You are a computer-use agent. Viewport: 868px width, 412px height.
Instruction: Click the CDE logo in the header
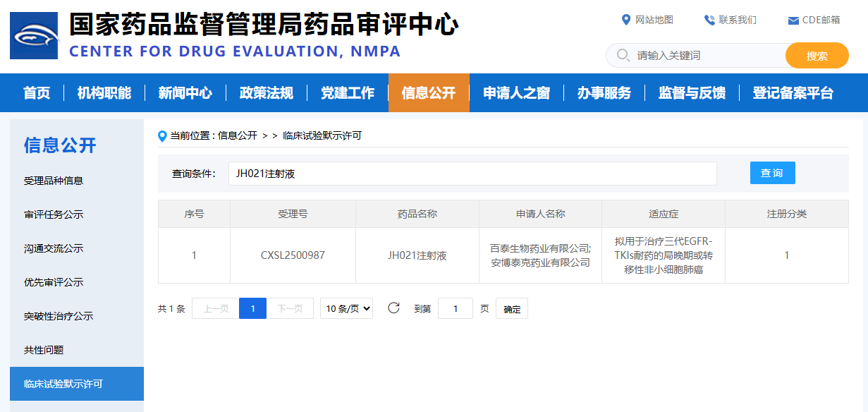tap(34, 35)
